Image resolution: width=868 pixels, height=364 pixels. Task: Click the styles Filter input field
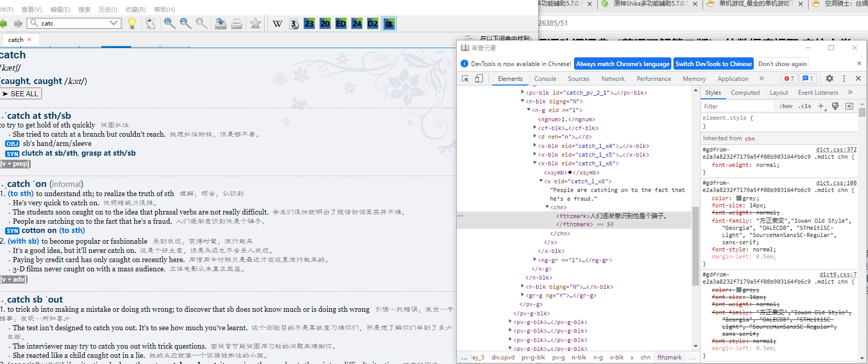737,106
